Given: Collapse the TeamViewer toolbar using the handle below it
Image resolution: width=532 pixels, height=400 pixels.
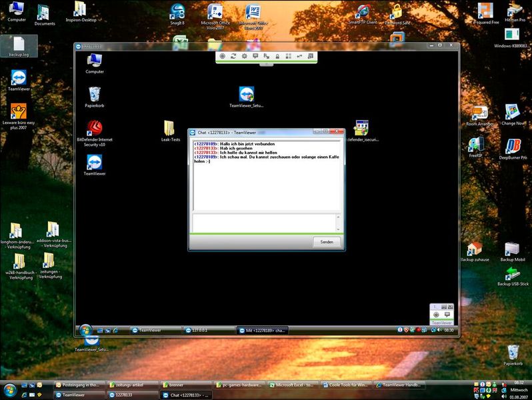Looking at the screenshot, I should (x=267, y=65).
